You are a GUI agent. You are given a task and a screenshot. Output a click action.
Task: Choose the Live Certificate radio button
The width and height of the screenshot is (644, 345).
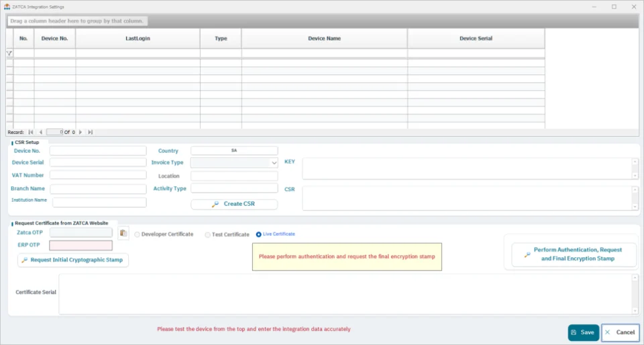[x=259, y=234]
